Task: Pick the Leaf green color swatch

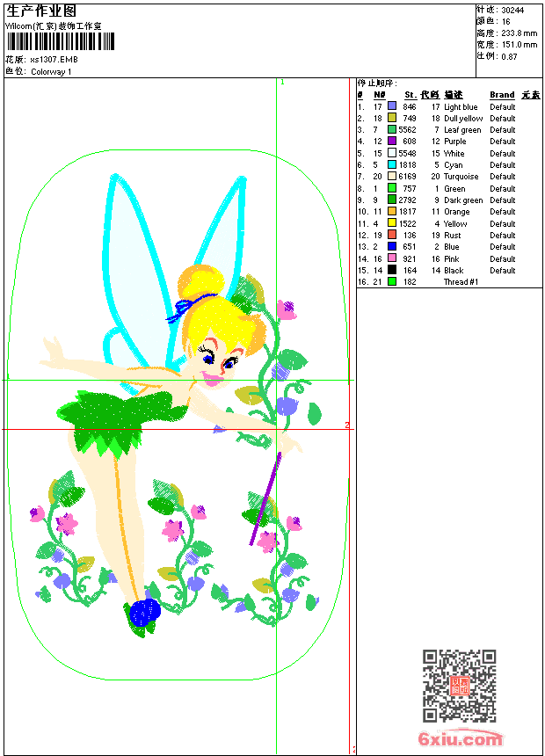Action: 392,129
